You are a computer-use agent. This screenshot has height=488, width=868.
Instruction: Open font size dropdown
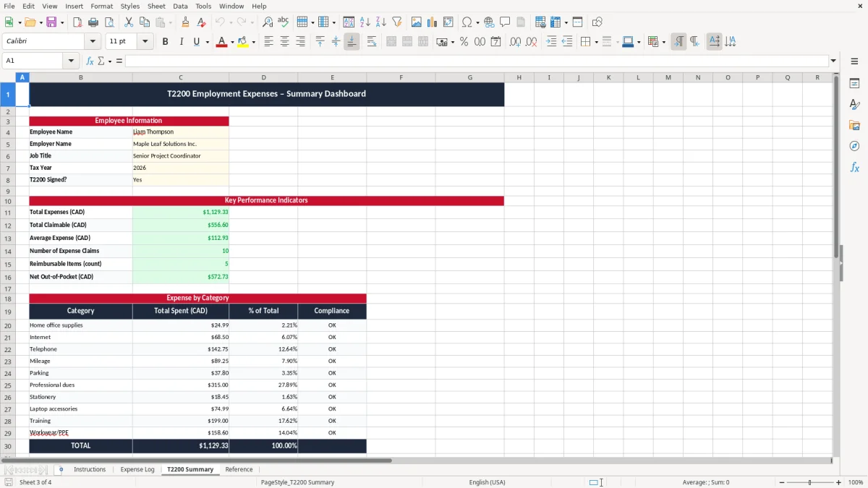(145, 42)
